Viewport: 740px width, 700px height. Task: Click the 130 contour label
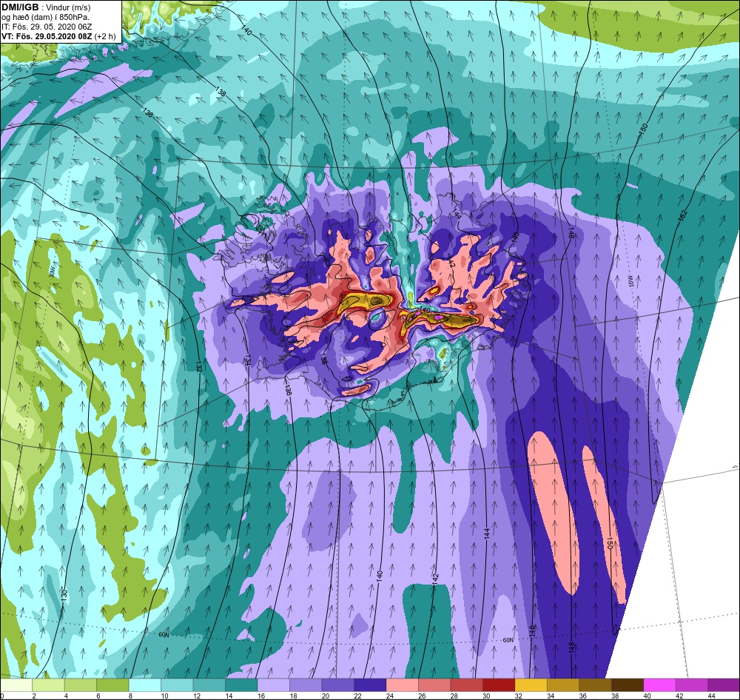click(64, 595)
